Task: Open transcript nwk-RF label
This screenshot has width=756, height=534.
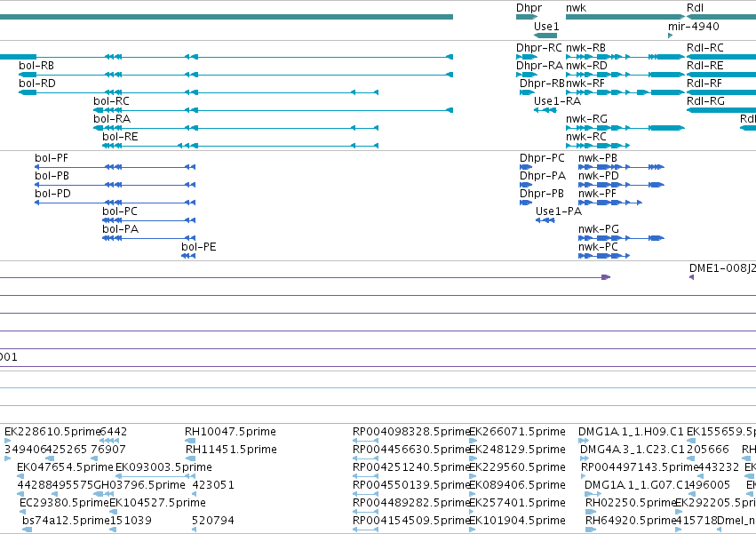Action: coord(585,84)
